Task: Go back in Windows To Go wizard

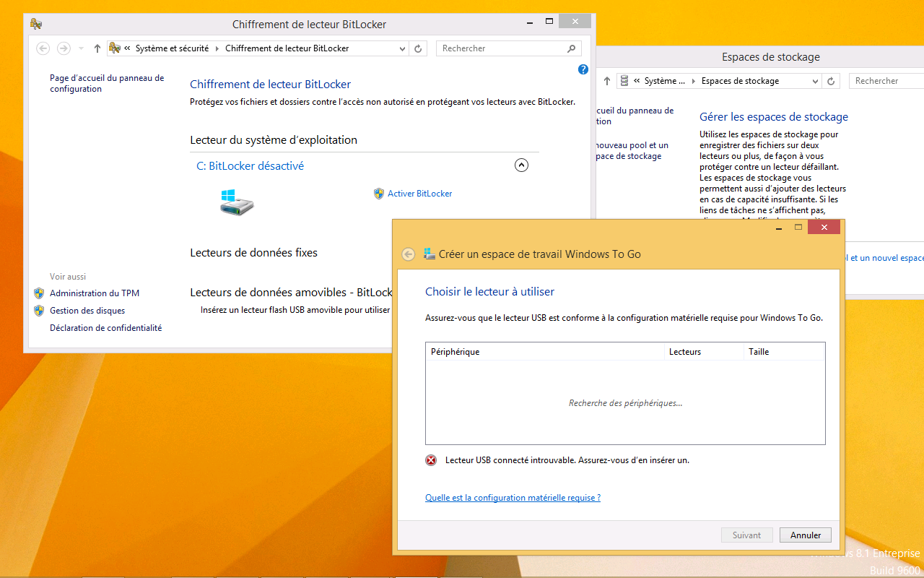Action: pos(408,254)
